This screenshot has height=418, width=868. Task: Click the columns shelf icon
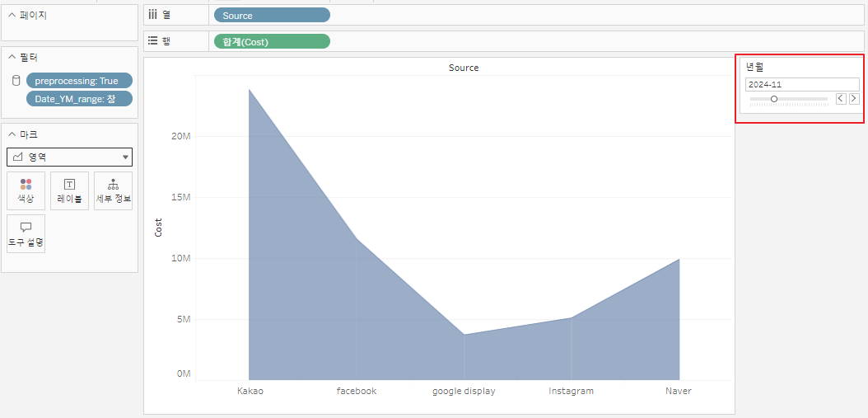[153, 15]
